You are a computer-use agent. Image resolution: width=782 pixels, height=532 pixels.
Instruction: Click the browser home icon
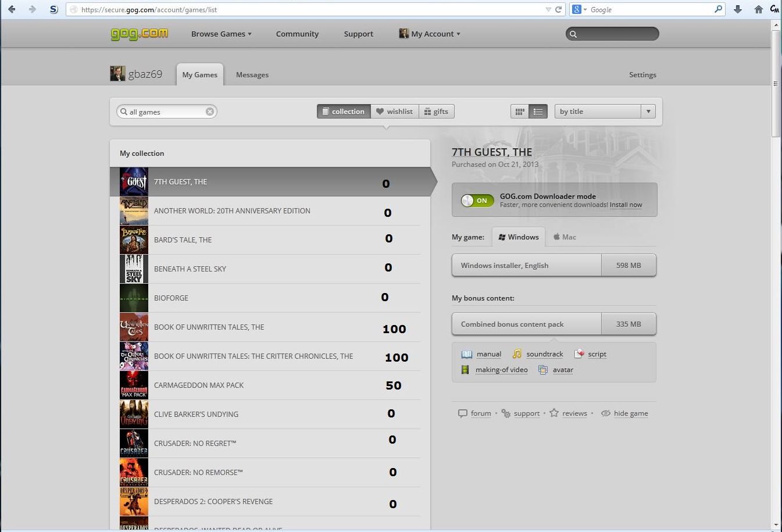tap(758, 9)
